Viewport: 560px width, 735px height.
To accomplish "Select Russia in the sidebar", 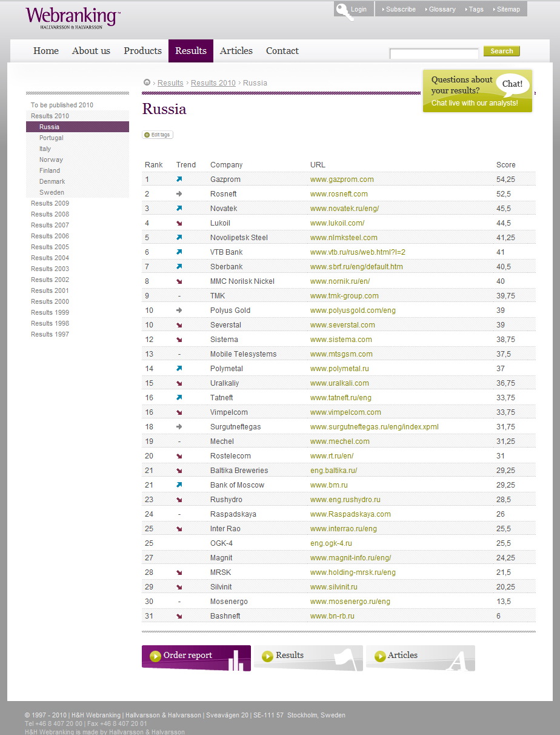I will pos(78,127).
